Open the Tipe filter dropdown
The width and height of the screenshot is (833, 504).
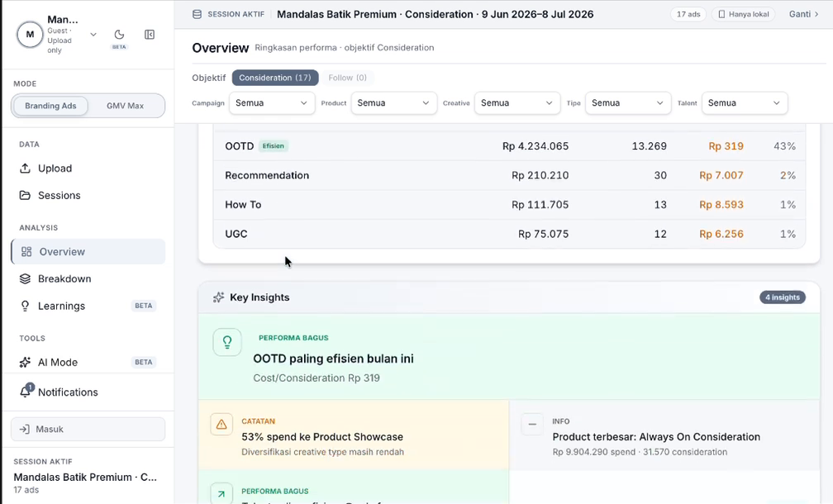coord(628,103)
